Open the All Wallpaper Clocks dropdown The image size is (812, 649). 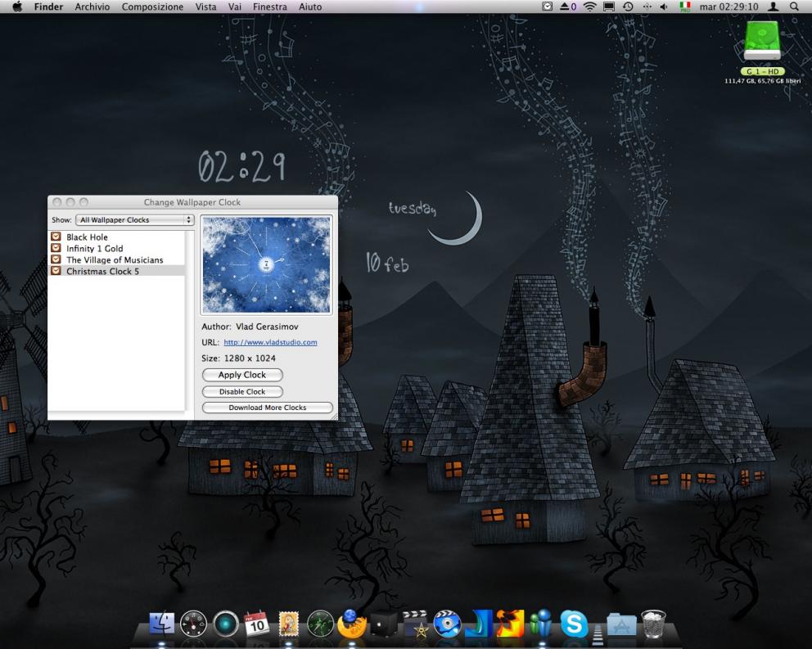[134, 219]
